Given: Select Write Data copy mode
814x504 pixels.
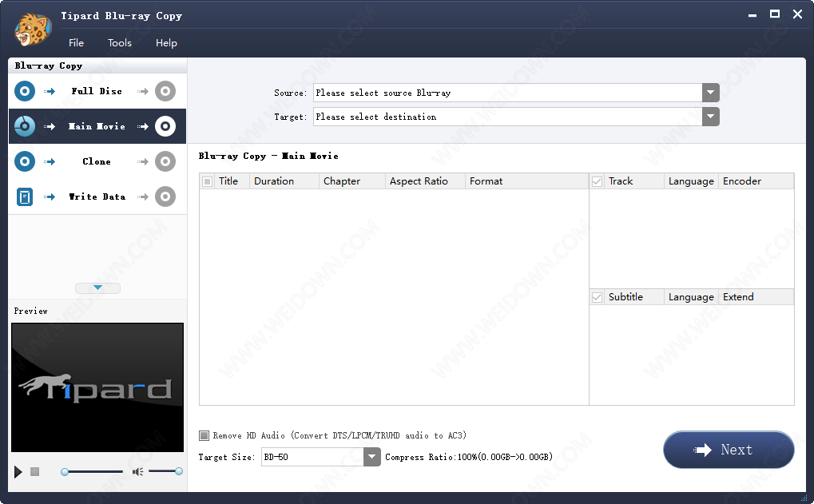Looking at the screenshot, I should click(x=97, y=196).
